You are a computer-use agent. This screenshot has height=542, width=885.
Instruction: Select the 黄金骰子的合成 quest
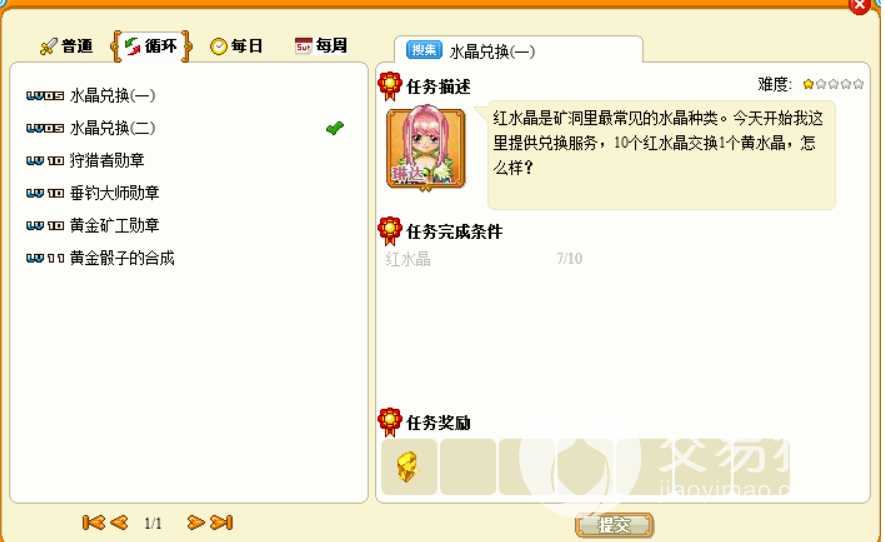[100, 258]
